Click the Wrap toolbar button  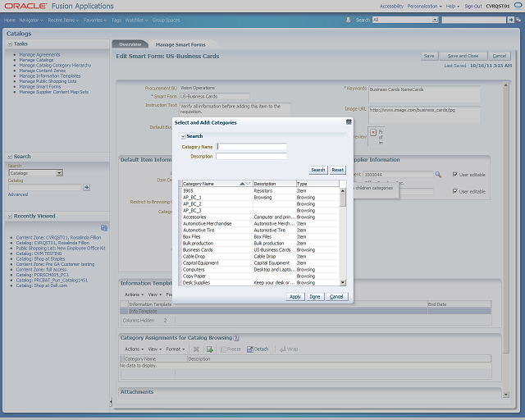pyautogui.click(x=289, y=349)
